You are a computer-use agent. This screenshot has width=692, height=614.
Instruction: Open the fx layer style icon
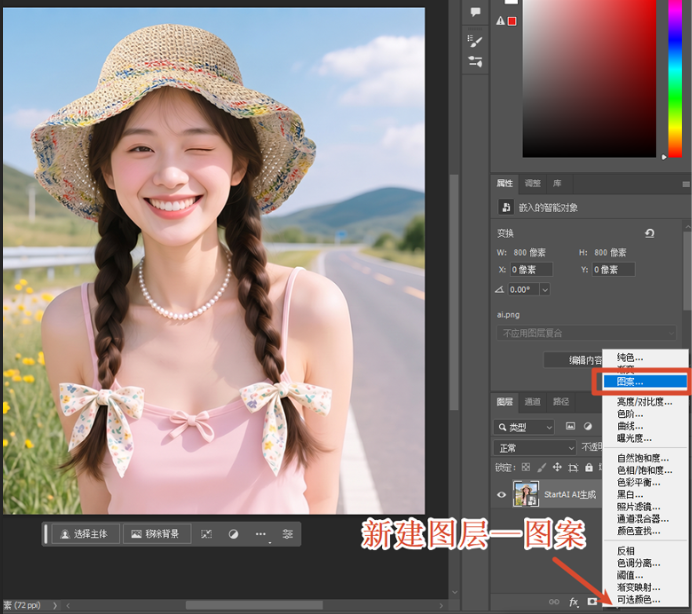573,602
